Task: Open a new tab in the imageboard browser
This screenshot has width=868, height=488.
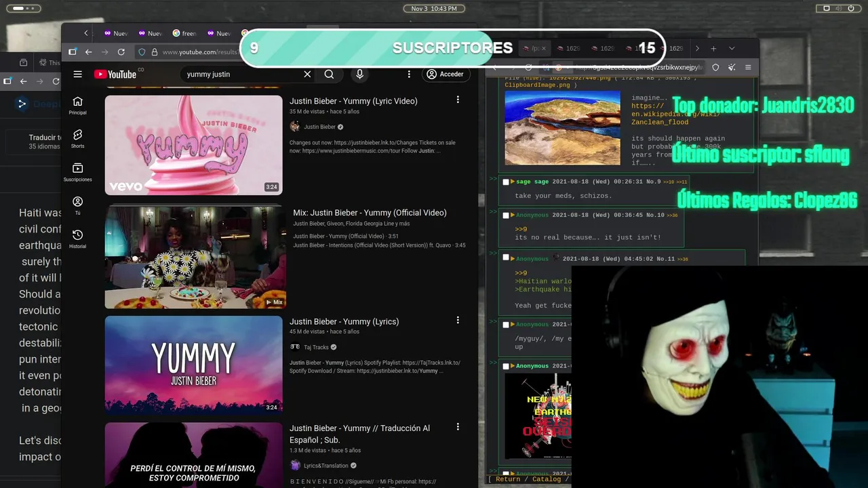Action: [713, 49]
